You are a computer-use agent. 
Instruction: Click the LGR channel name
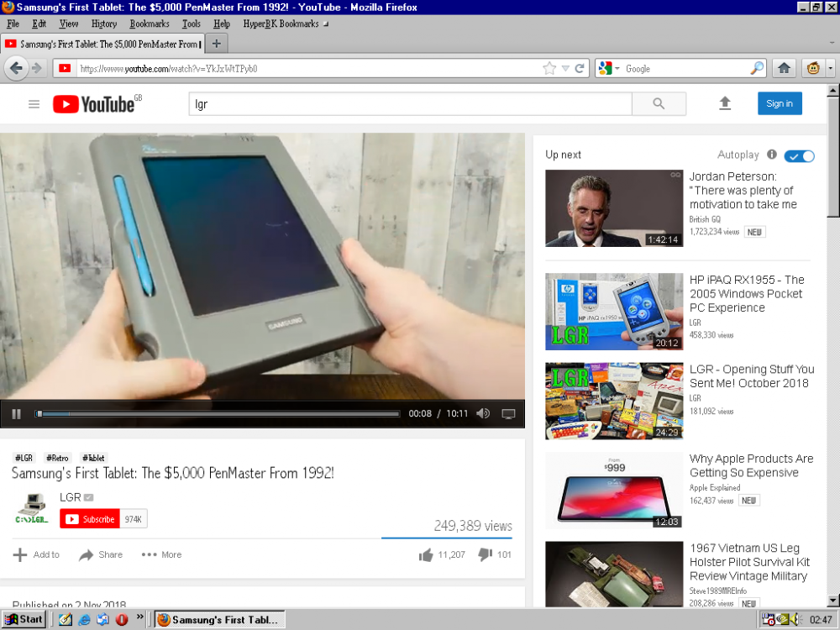tap(71, 497)
